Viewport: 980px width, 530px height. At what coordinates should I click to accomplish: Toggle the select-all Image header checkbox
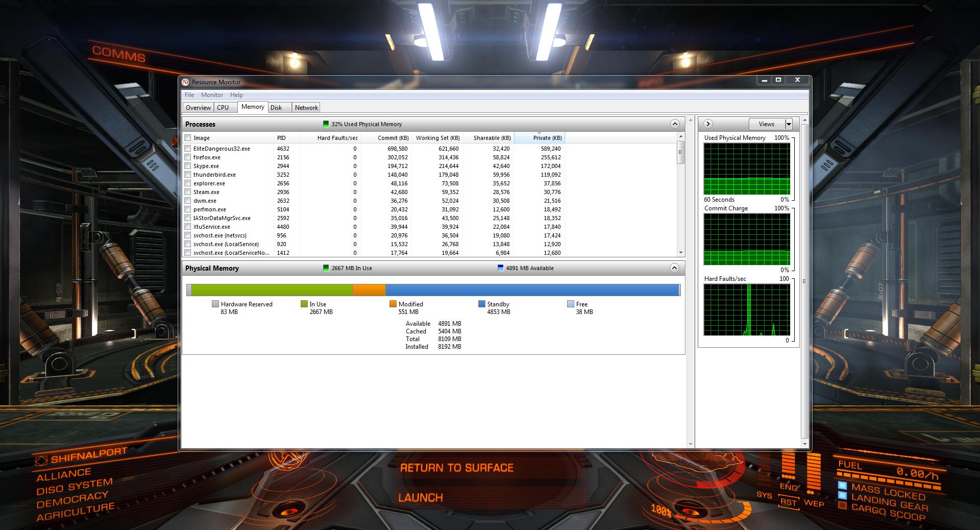pos(188,138)
